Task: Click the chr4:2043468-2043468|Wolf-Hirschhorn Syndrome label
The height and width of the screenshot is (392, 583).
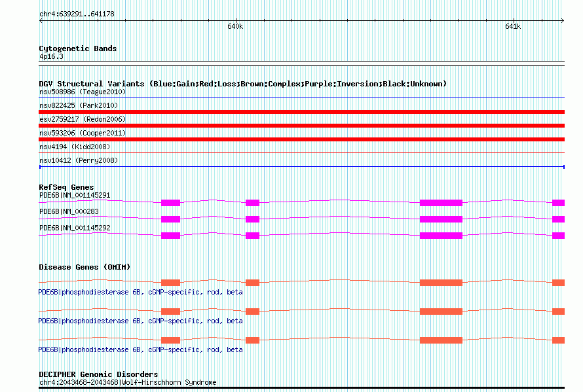Action: pos(128,382)
